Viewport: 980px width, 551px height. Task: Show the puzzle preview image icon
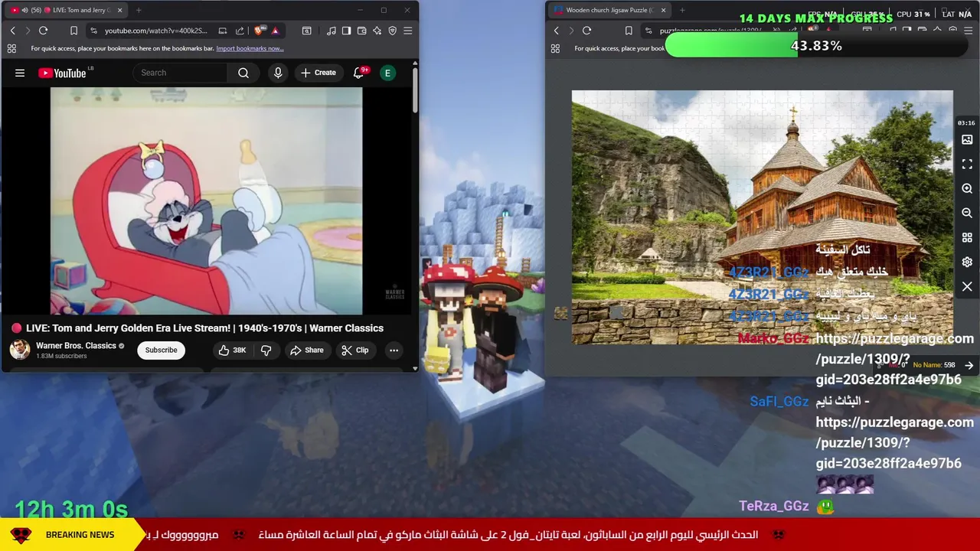point(967,140)
